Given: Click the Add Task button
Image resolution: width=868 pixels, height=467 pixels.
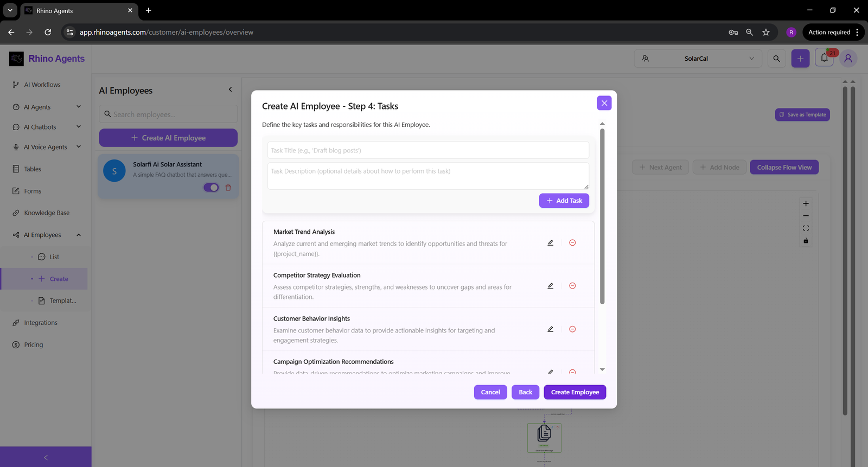Looking at the screenshot, I should click(x=564, y=201).
